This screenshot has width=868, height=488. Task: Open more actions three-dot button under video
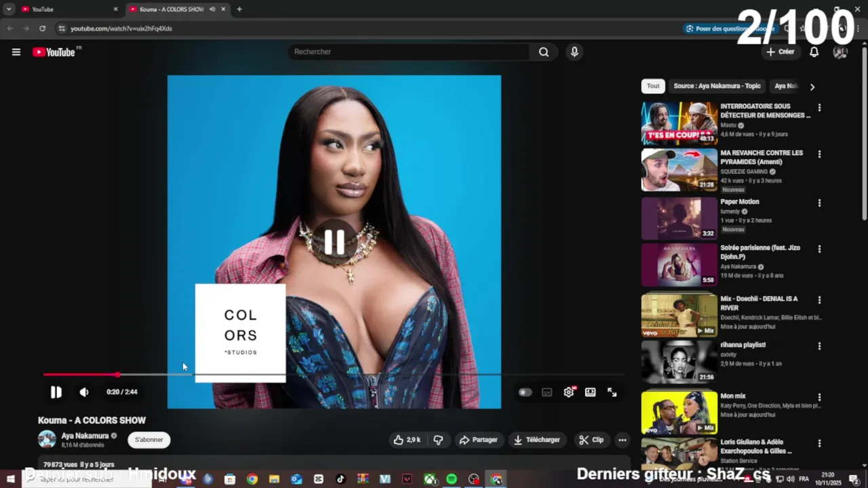(622, 440)
